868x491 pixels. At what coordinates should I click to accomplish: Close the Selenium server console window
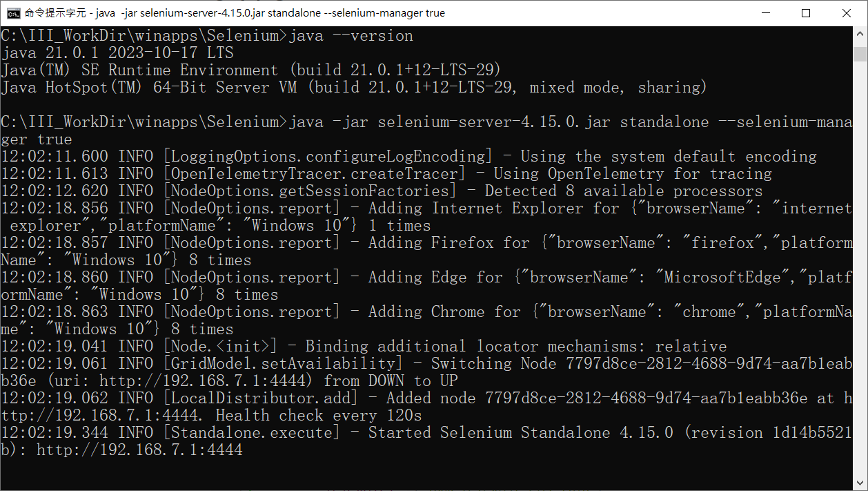(x=846, y=13)
